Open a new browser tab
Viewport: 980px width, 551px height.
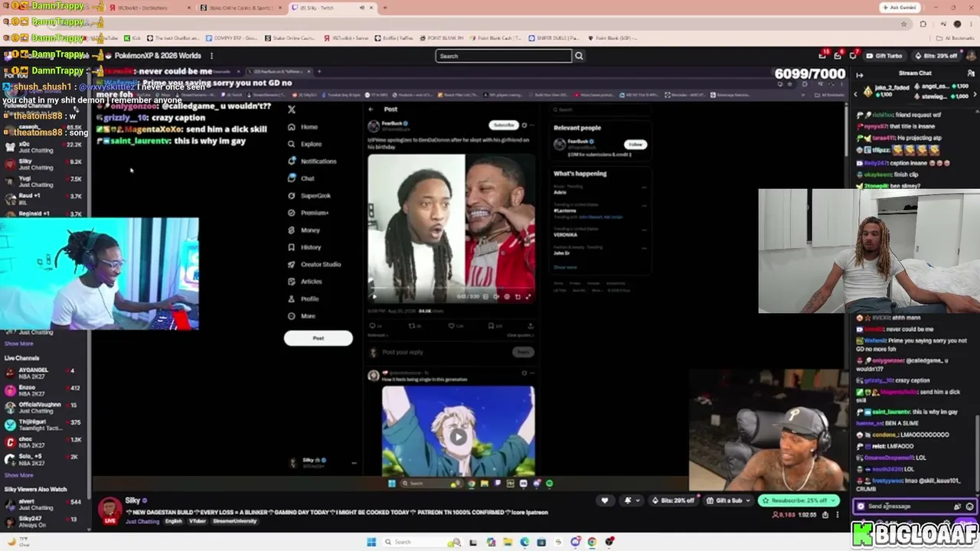(x=385, y=8)
